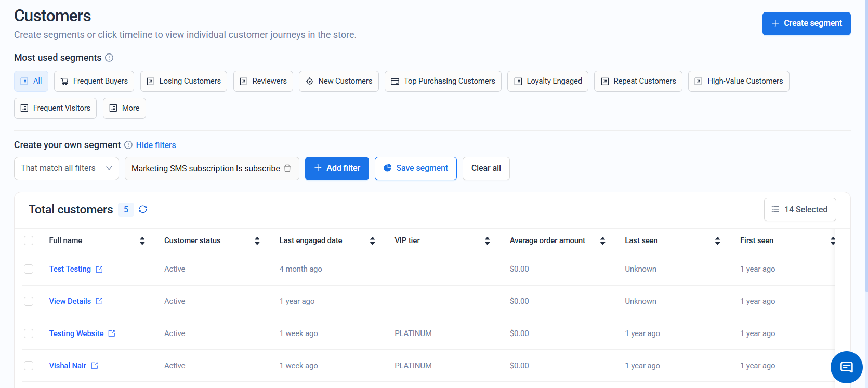Click the Hide filters link

point(156,145)
